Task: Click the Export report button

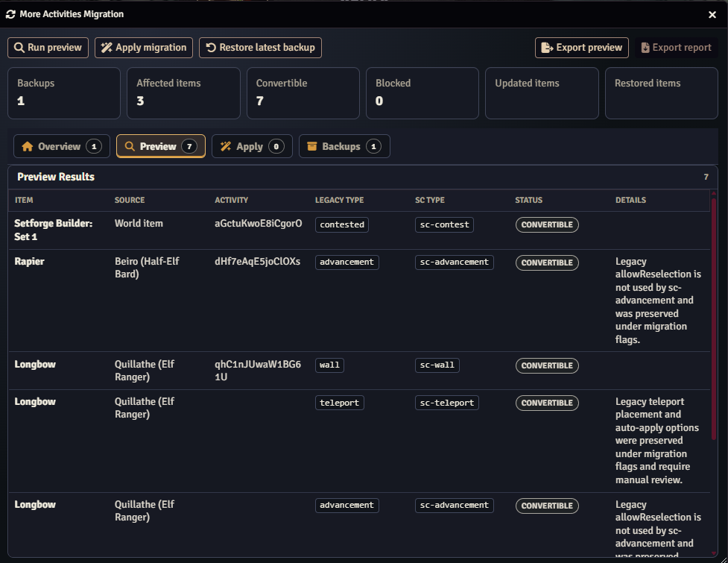Action: point(676,48)
